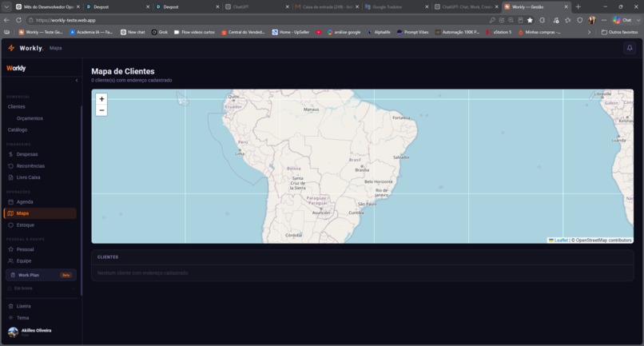The width and height of the screenshot is (644, 346).
Task: Click Akilles Oliveira profile avatar
Action: [x=13, y=332]
